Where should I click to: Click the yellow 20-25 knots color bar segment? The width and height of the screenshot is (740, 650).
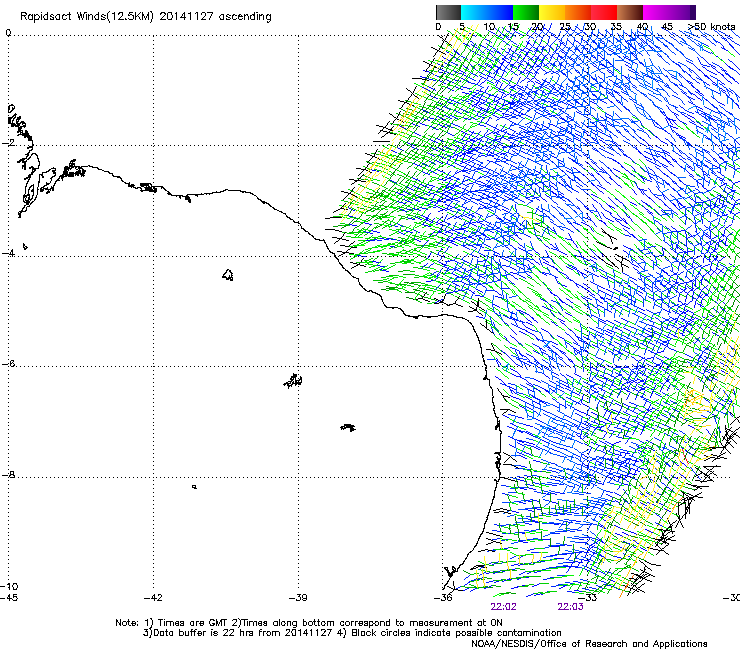[x=552, y=12]
